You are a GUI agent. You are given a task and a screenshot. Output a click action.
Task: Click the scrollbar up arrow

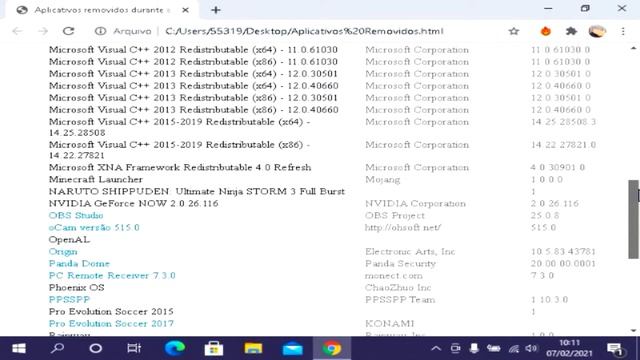pos(633,49)
